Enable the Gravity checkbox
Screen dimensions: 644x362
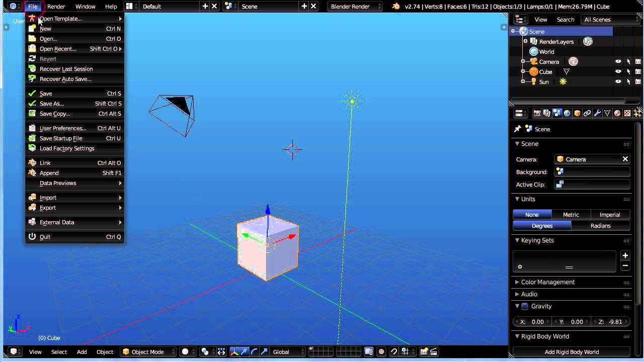tap(525, 306)
